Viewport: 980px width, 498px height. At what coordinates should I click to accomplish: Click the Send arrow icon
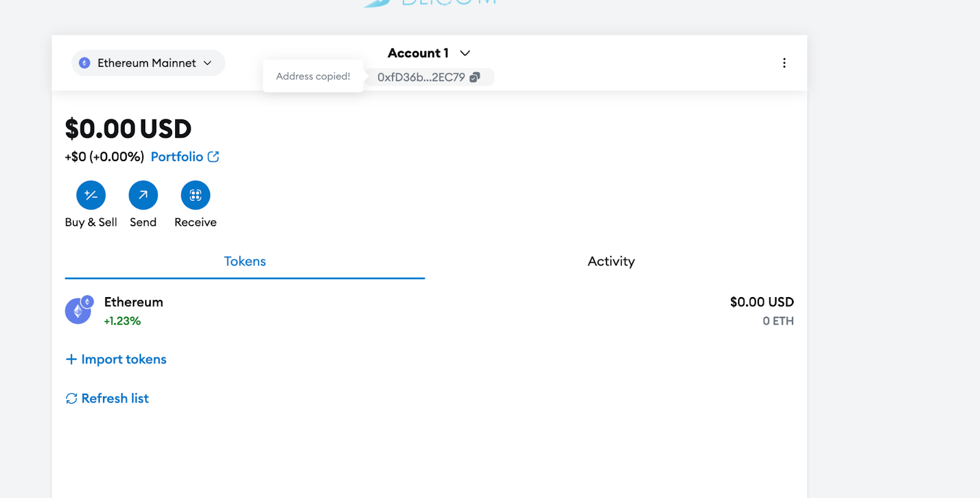143,195
